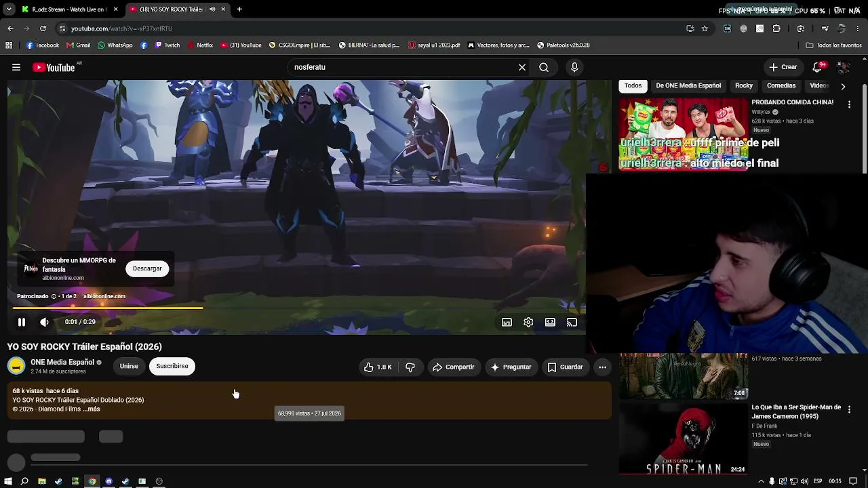Open the Facebook bookmark

[x=42, y=45]
